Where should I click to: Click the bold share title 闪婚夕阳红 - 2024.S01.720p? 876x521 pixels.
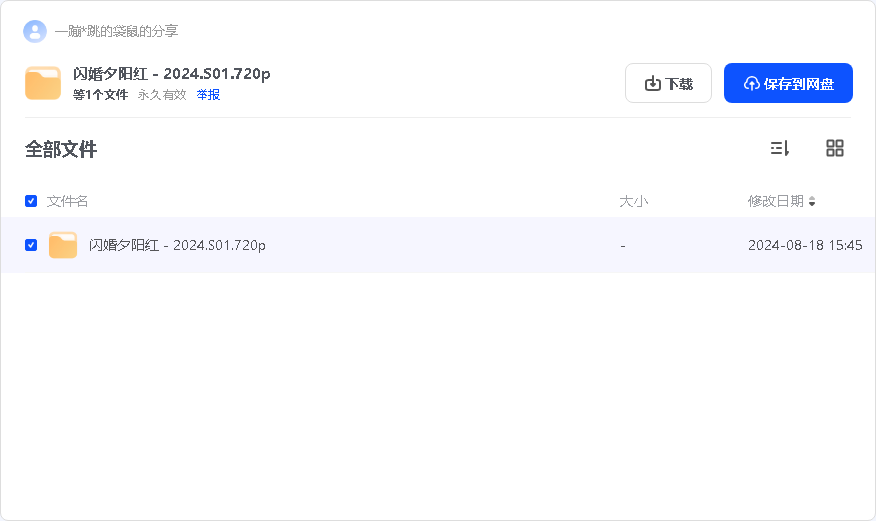pyautogui.click(x=172, y=74)
